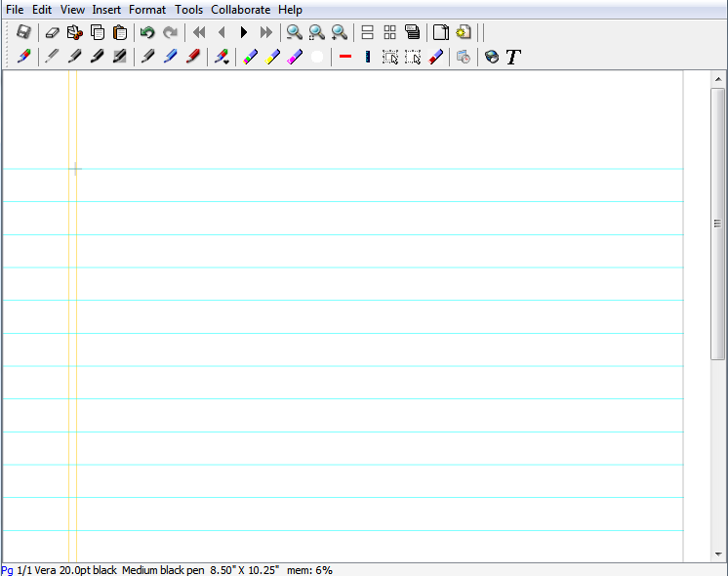Screen dimensions: 728x576
Task: Click the red horizontal line icon
Action: click(344, 57)
